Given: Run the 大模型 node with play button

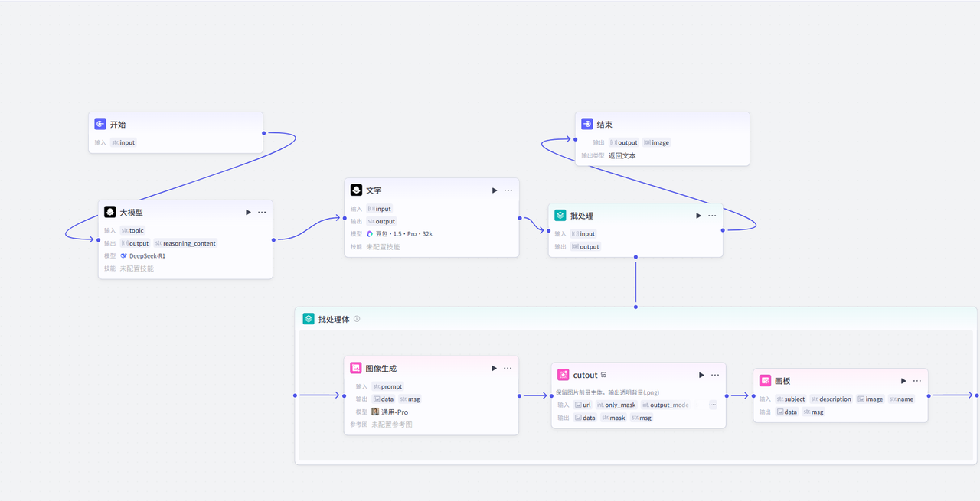Looking at the screenshot, I should tap(248, 212).
